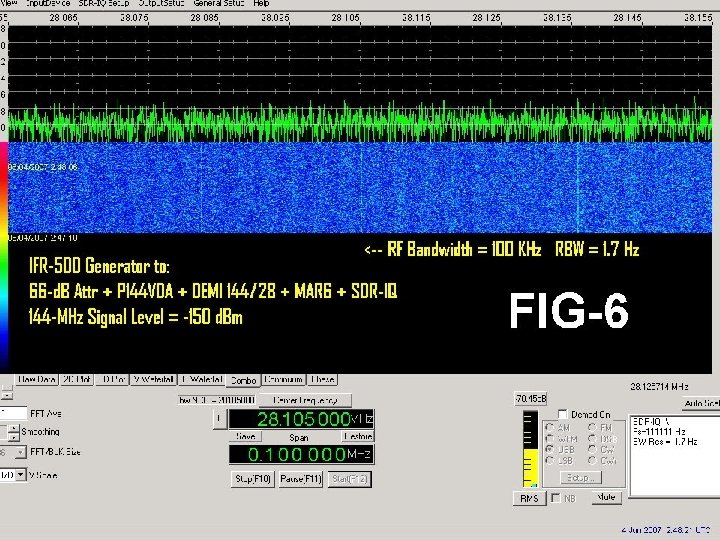Click the yellow signal level meter
Image resolution: width=720 pixels, height=540 pixels.
point(531,449)
